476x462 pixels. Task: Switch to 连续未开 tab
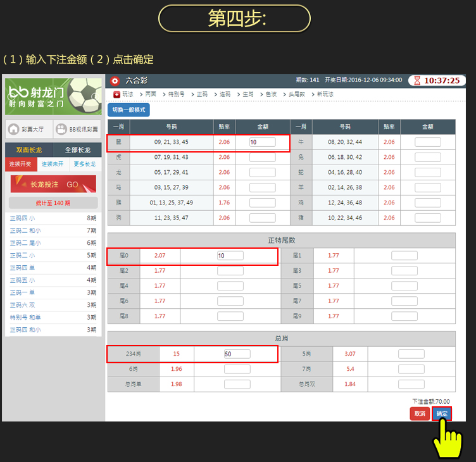coord(53,164)
